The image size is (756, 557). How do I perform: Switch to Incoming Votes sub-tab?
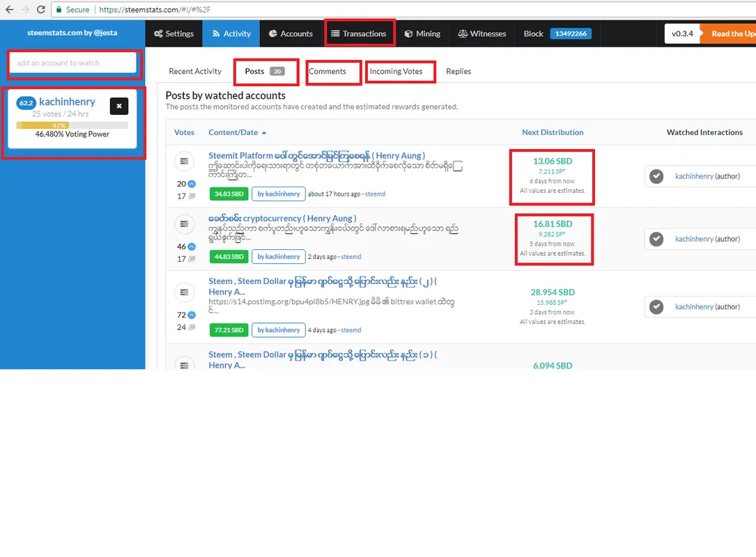point(396,71)
